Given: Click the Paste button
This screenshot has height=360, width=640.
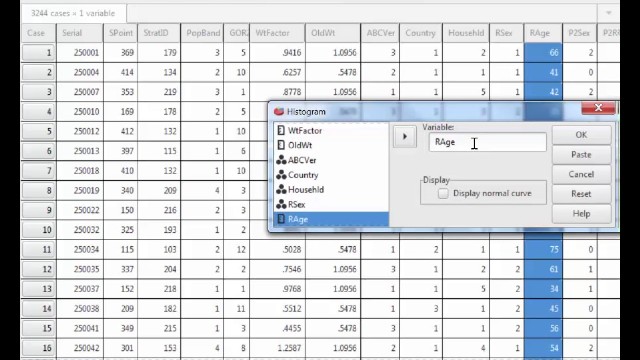Looking at the screenshot, I should point(581,155).
